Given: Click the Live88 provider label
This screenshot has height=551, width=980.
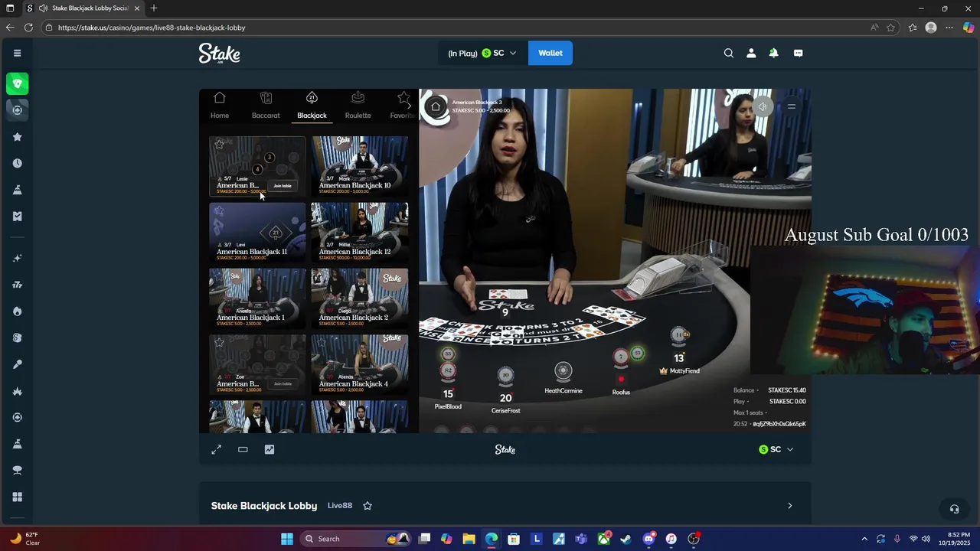Looking at the screenshot, I should coord(340,506).
